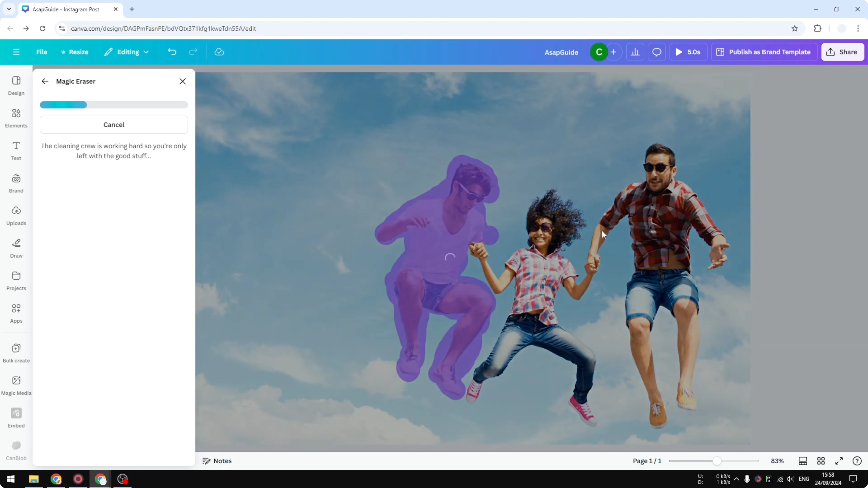Undo the last action

172,52
